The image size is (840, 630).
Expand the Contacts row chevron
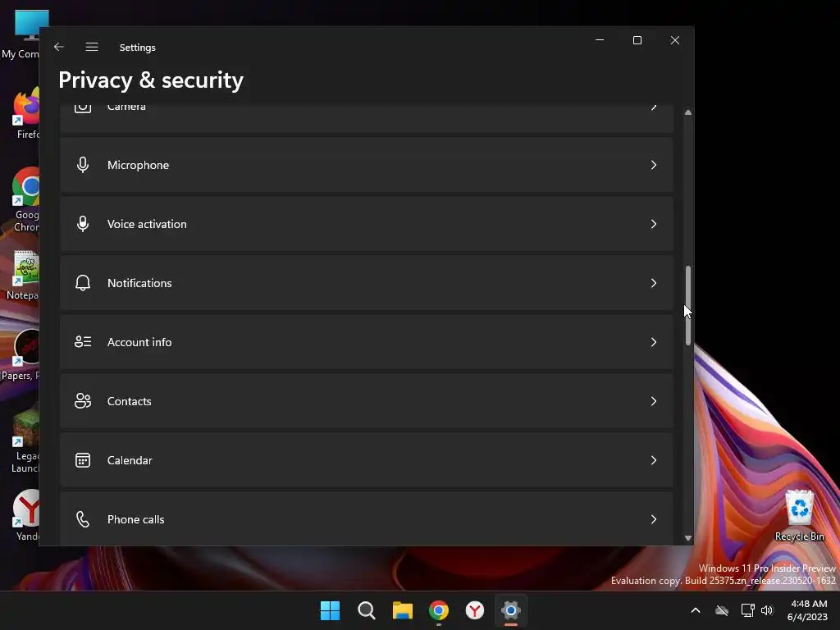click(x=654, y=401)
